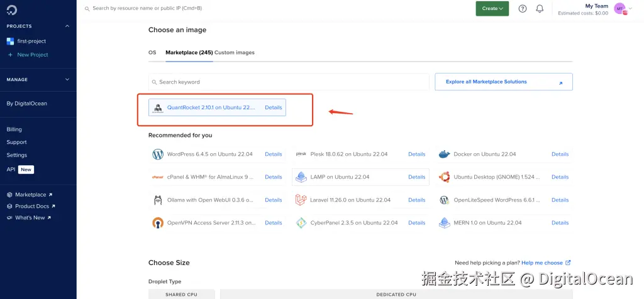The width and height of the screenshot is (644, 299).
Task: Click Explore all Marketplace Solutions button
Action: tap(504, 82)
